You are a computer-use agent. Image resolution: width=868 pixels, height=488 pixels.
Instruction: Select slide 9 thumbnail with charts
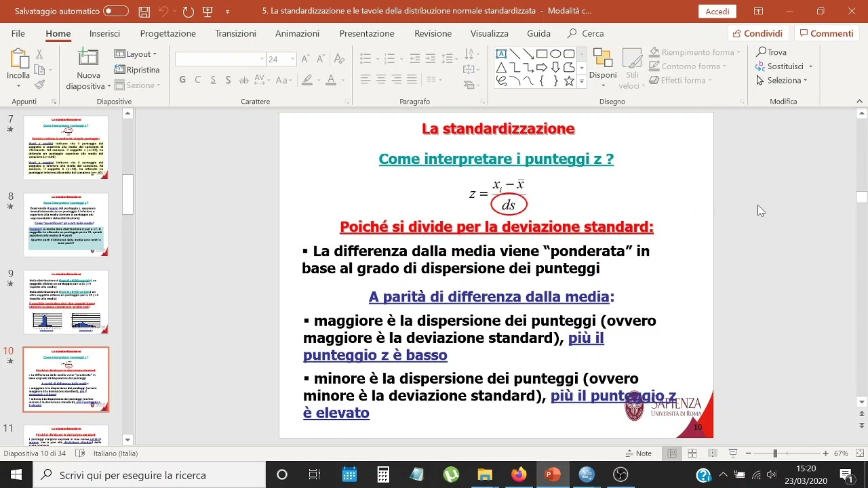66,302
